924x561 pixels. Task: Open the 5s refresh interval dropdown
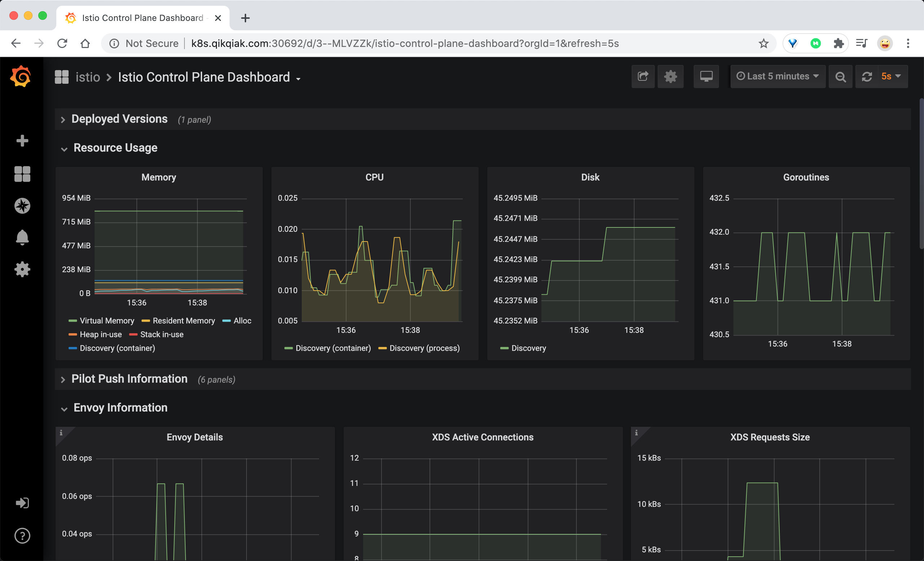[x=891, y=77]
